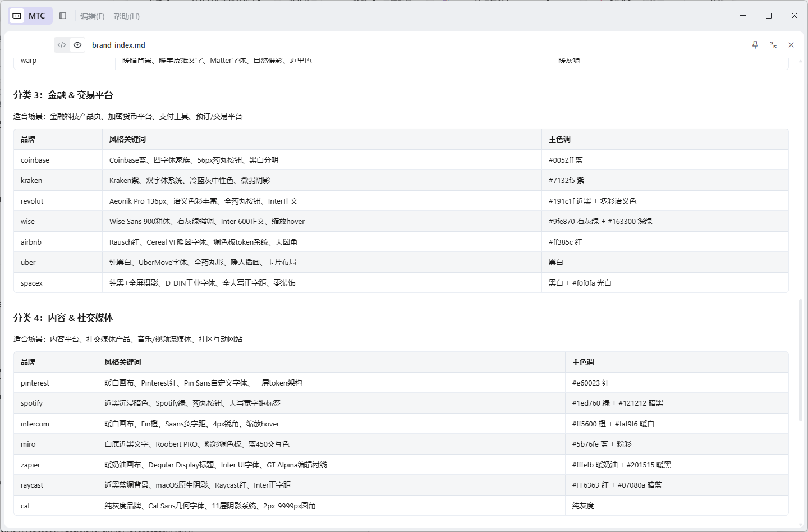Select the spotify brand cell
The width and height of the screenshot is (808, 532).
click(56, 403)
